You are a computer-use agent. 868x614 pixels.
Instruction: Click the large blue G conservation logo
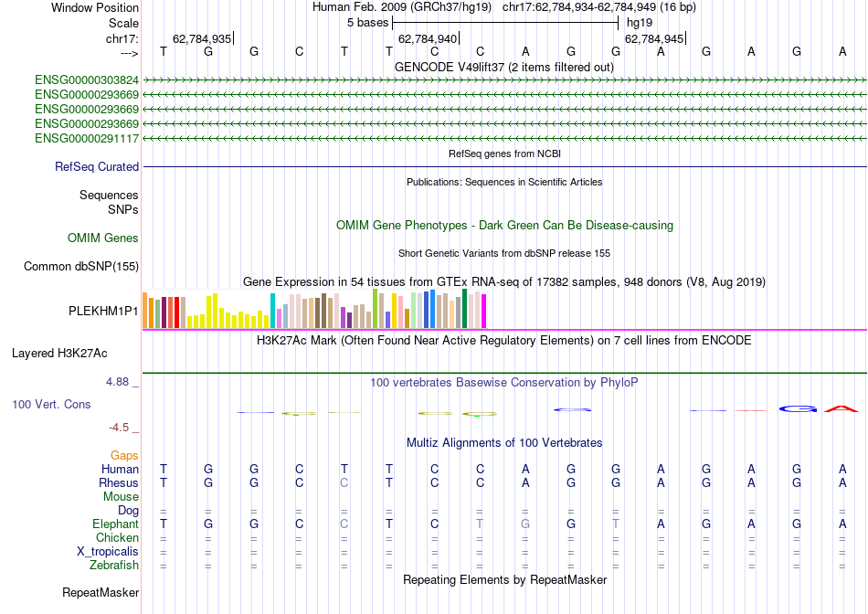click(x=798, y=409)
